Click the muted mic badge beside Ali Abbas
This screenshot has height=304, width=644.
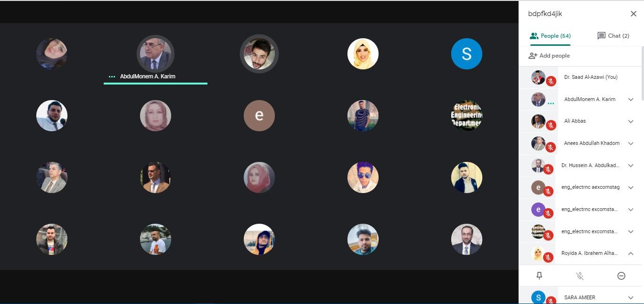(550, 126)
